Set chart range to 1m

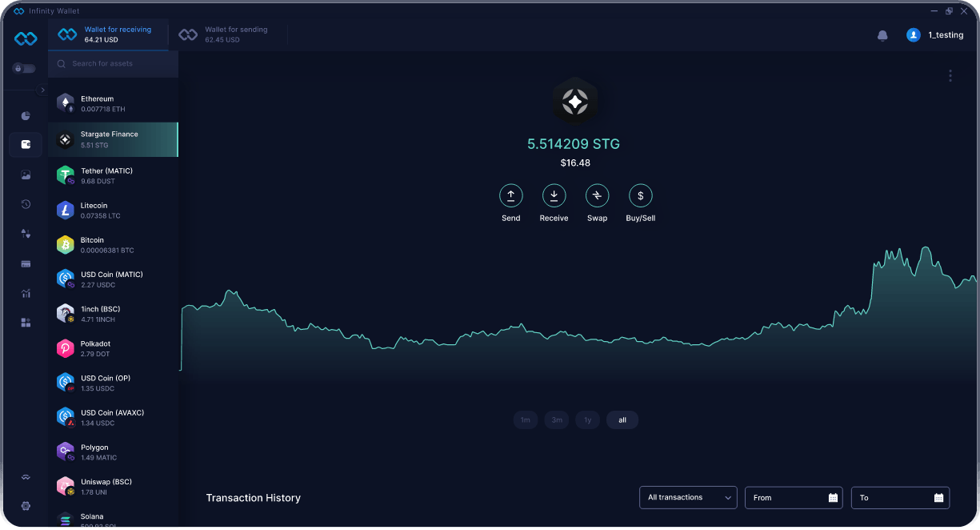526,420
